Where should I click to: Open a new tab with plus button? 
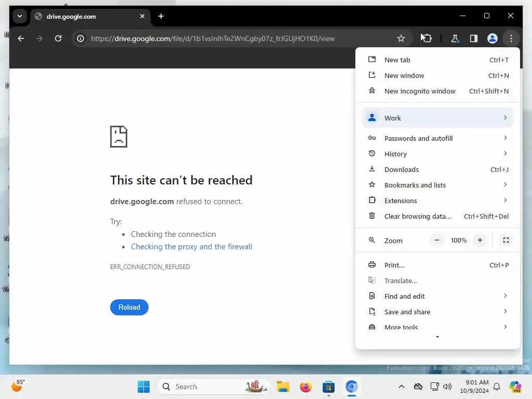coord(161,16)
